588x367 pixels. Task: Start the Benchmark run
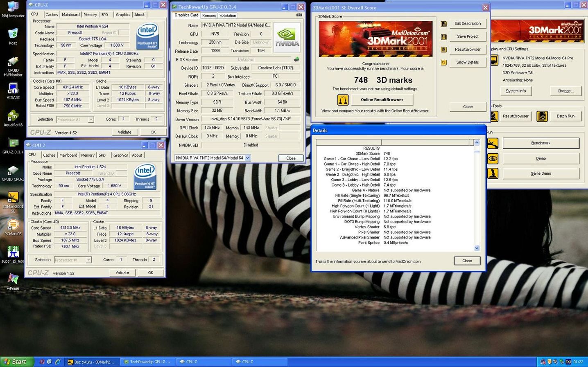(541, 143)
